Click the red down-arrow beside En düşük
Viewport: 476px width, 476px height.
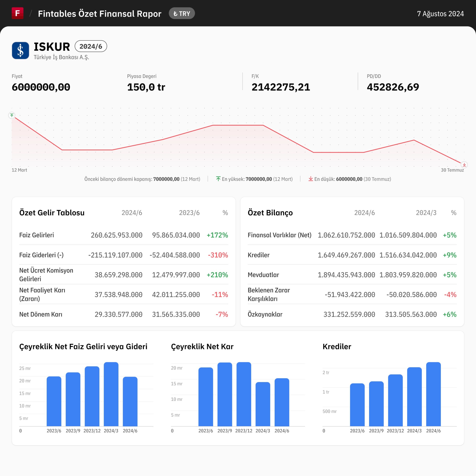point(311,179)
